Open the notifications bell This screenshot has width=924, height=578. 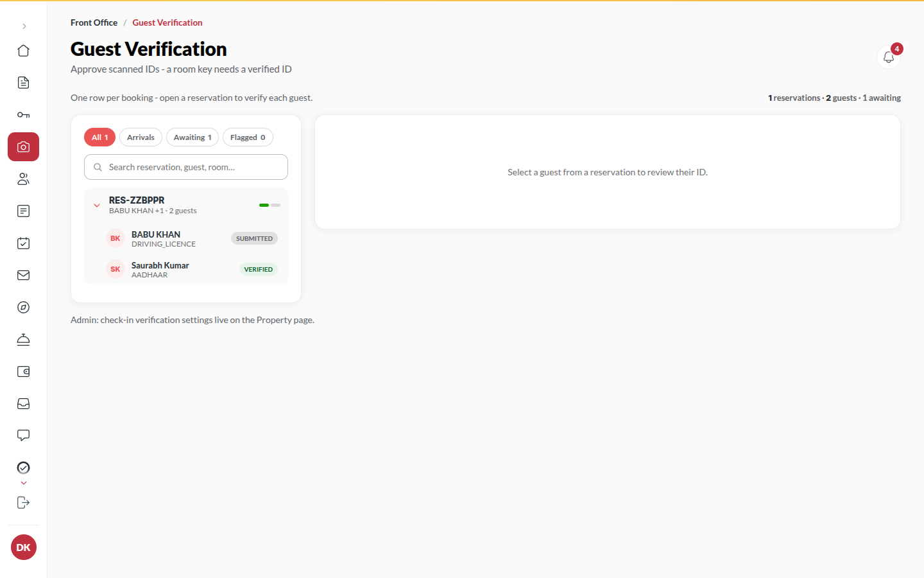[889, 57]
